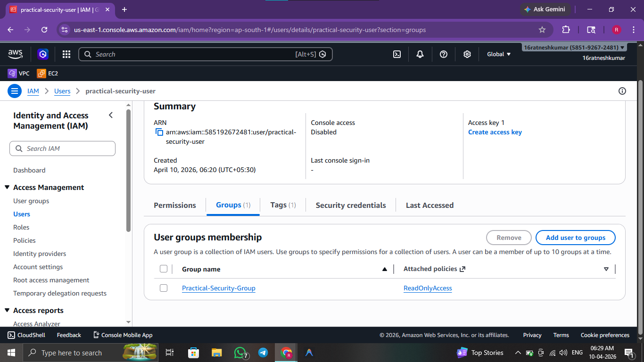644x362 pixels.
Task: Open Identity providers in the sidebar
Action: point(40,254)
